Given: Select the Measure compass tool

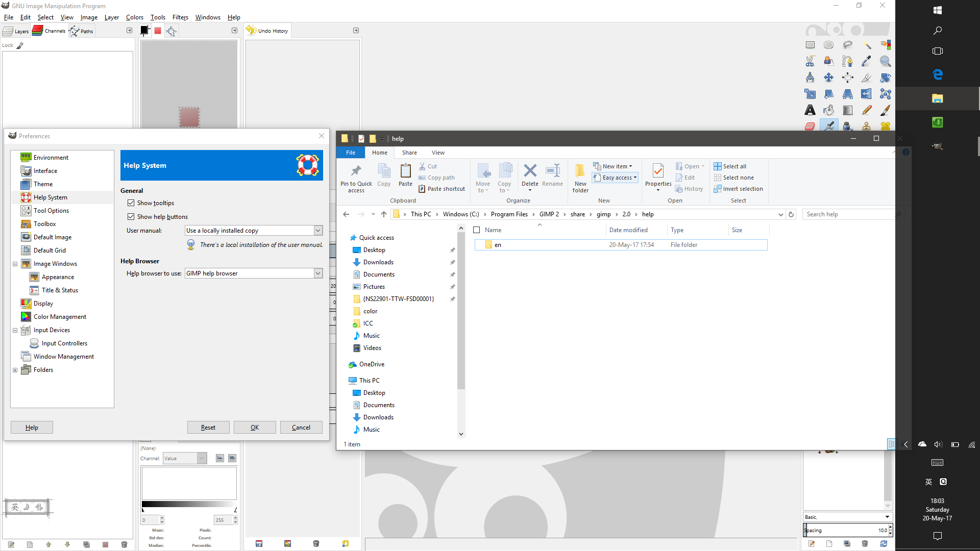Looking at the screenshot, I should coord(810,78).
